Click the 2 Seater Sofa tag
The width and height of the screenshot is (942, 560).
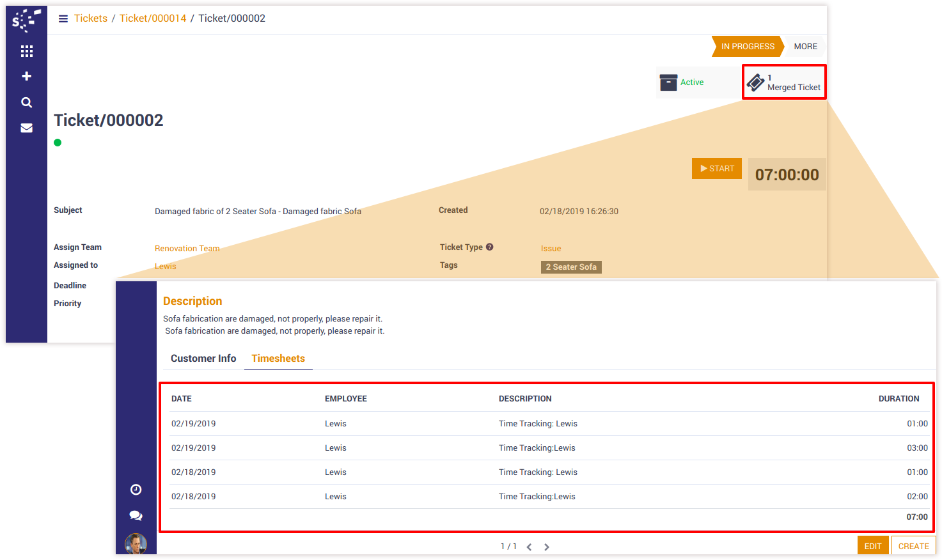pyautogui.click(x=571, y=267)
